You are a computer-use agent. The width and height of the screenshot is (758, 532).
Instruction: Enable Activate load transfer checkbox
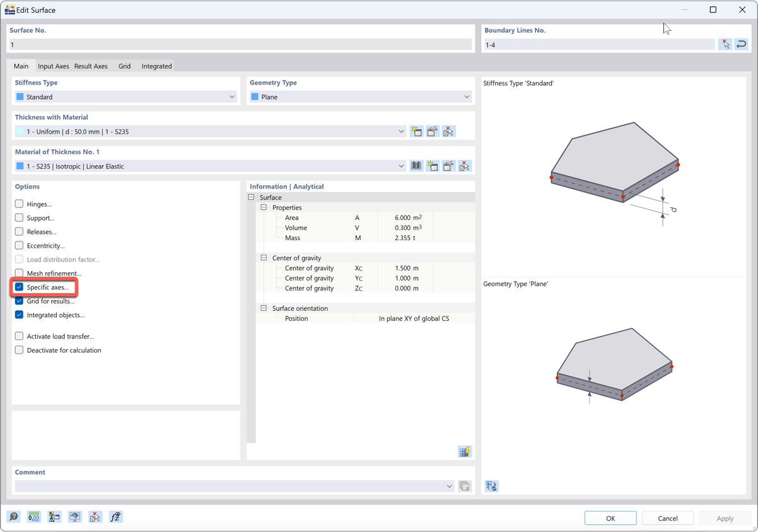(x=19, y=336)
